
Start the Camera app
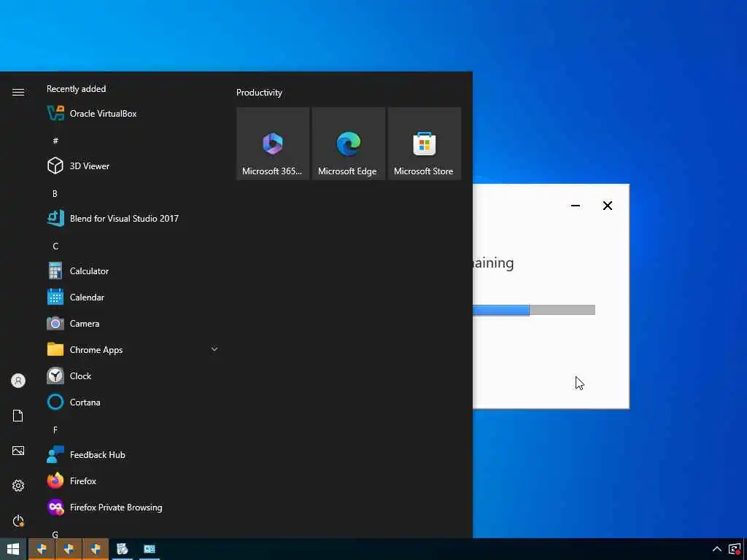click(133, 323)
